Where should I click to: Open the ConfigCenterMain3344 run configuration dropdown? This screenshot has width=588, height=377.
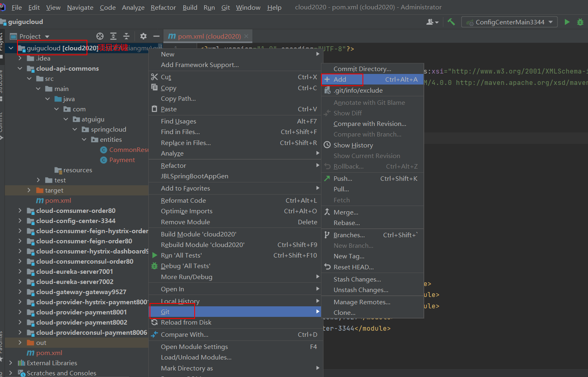point(510,22)
